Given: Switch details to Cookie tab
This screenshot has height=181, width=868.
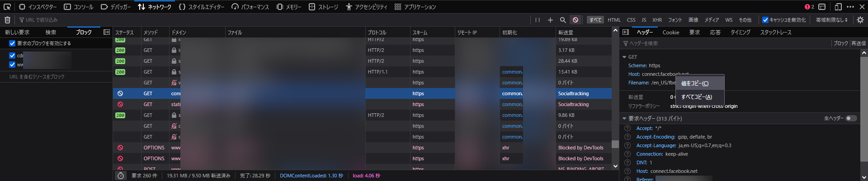Looking at the screenshot, I should (671, 32).
